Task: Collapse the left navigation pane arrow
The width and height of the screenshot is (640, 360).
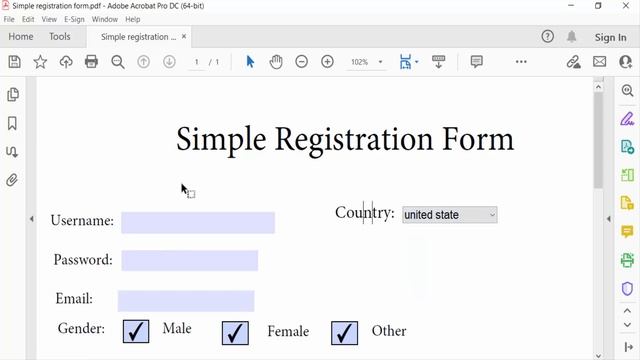Action: pos(31,219)
